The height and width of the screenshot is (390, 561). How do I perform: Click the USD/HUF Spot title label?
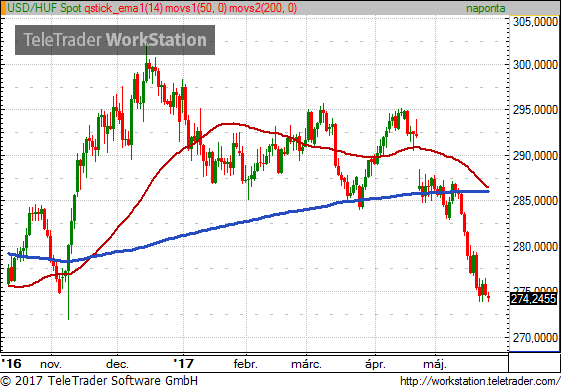(44, 8)
